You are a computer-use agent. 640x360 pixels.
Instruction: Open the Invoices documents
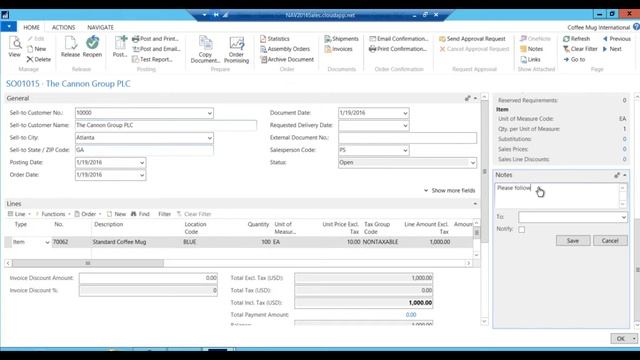pyautogui.click(x=338, y=49)
